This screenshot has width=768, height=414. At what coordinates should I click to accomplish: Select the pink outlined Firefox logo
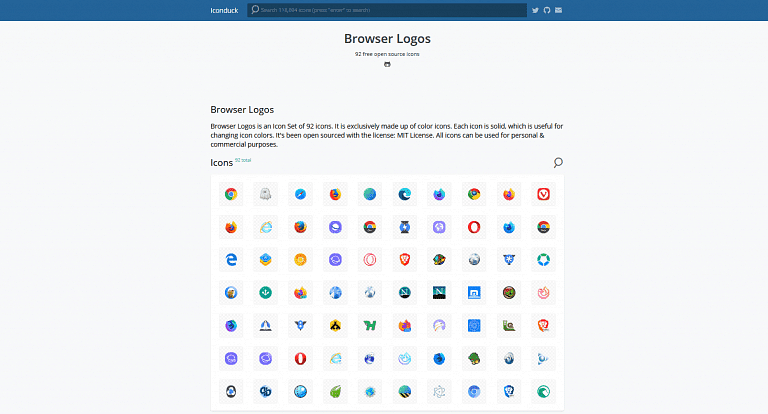pos(544,293)
